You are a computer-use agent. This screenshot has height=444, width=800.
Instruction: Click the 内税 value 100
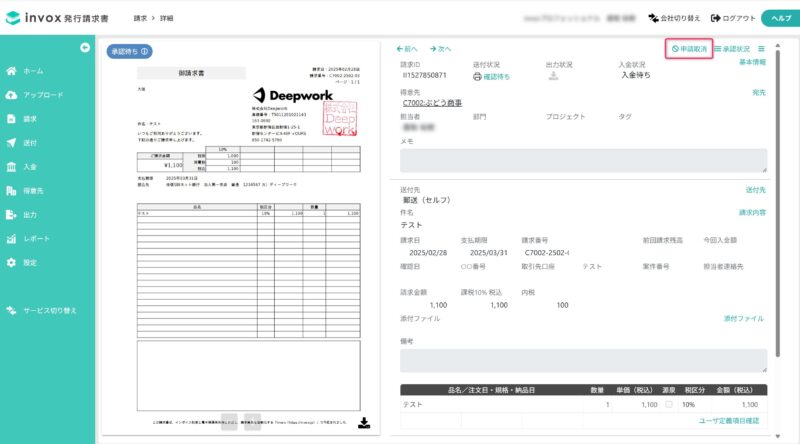pyautogui.click(x=562, y=305)
